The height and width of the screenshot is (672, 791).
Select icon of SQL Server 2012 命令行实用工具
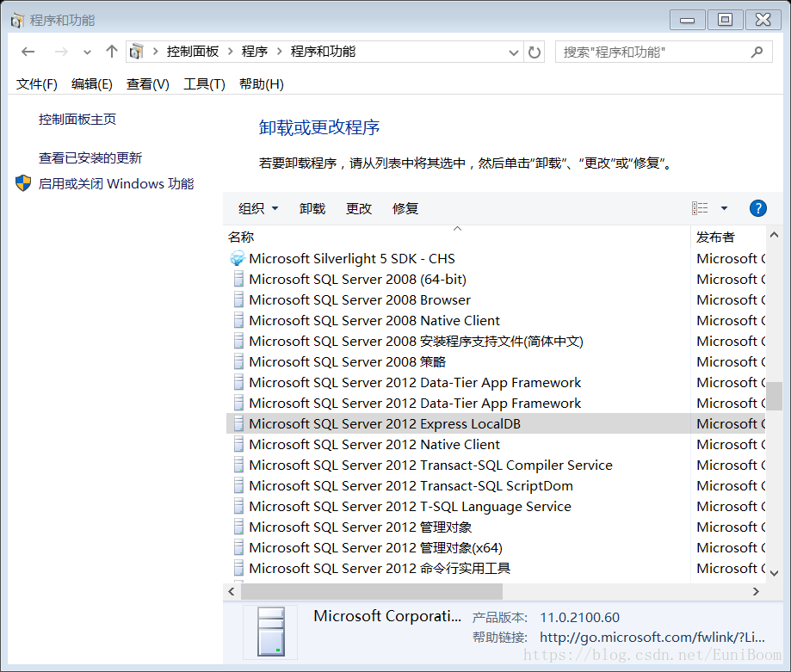click(x=238, y=569)
